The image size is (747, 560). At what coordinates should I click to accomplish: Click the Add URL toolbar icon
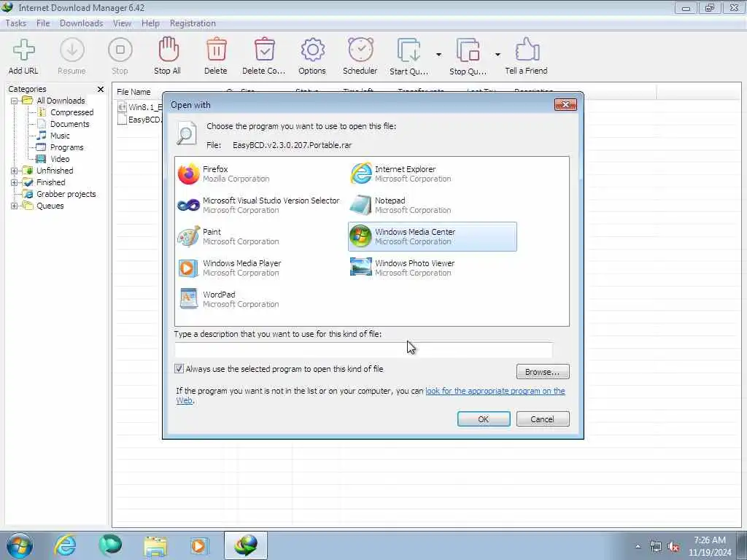point(23,50)
